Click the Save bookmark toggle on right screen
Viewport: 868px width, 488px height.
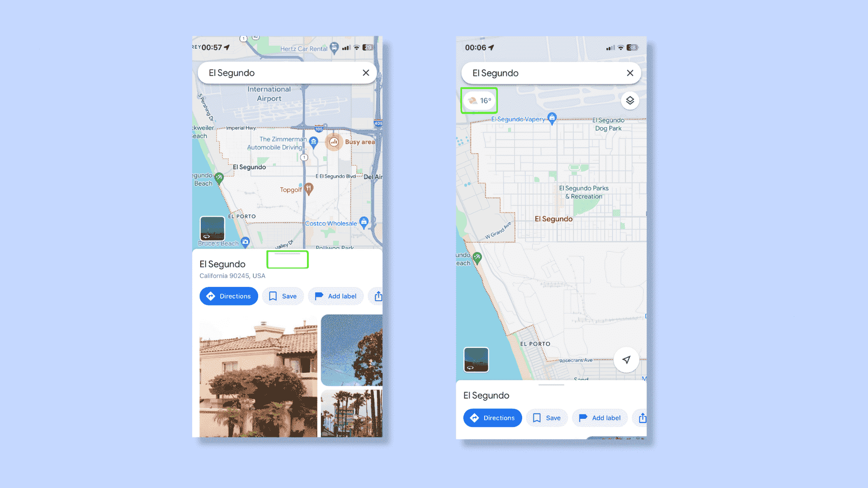tap(547, 418)
